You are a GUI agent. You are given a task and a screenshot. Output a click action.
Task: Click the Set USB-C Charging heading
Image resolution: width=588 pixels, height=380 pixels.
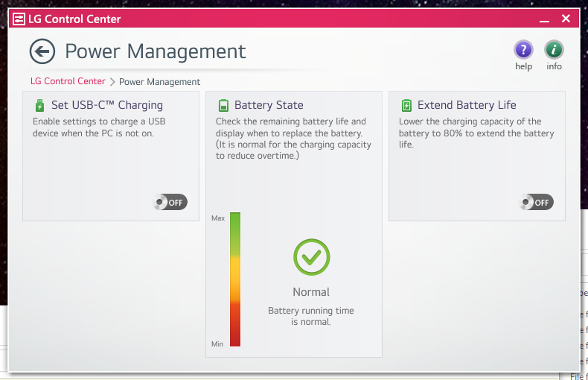(x=107, y=105)
